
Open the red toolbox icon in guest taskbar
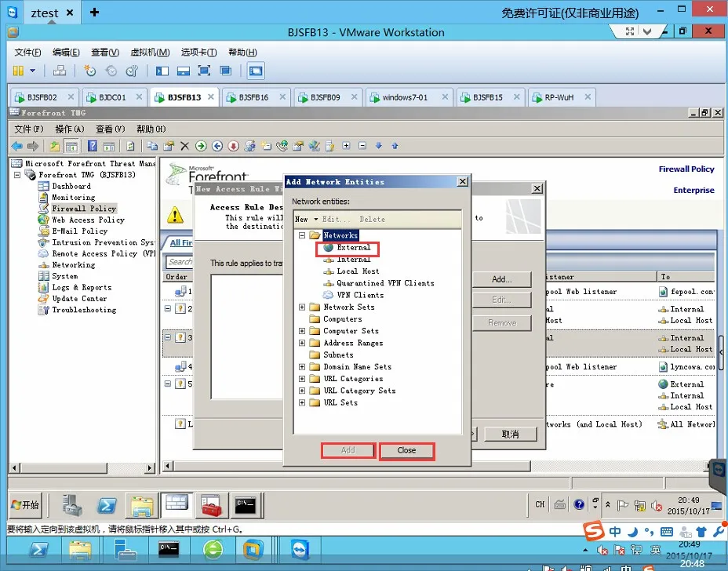tap(211, 506)
